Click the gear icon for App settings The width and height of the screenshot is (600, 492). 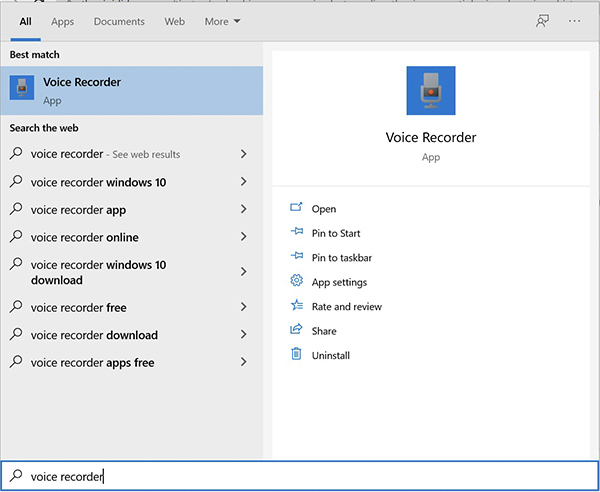click(x=296, y=281)
